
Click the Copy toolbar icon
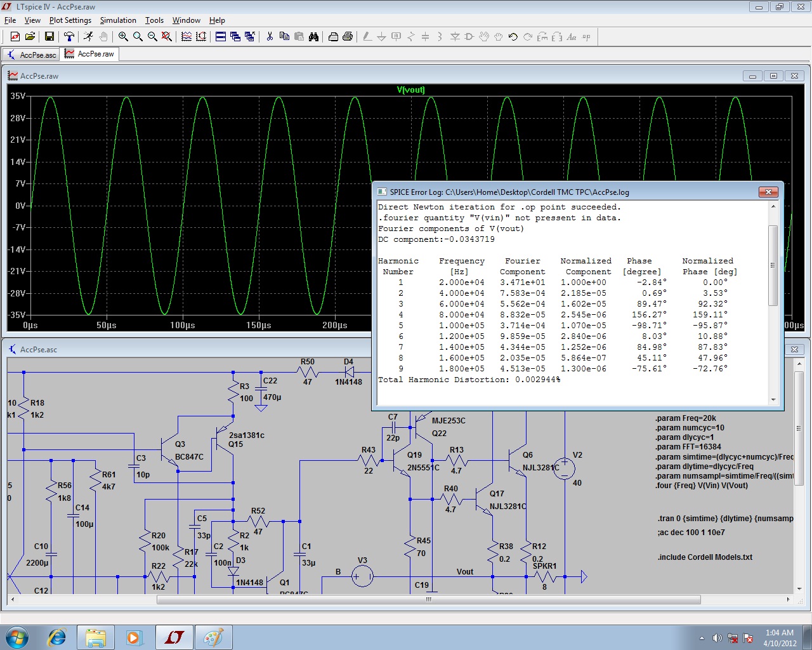(284, 37)
